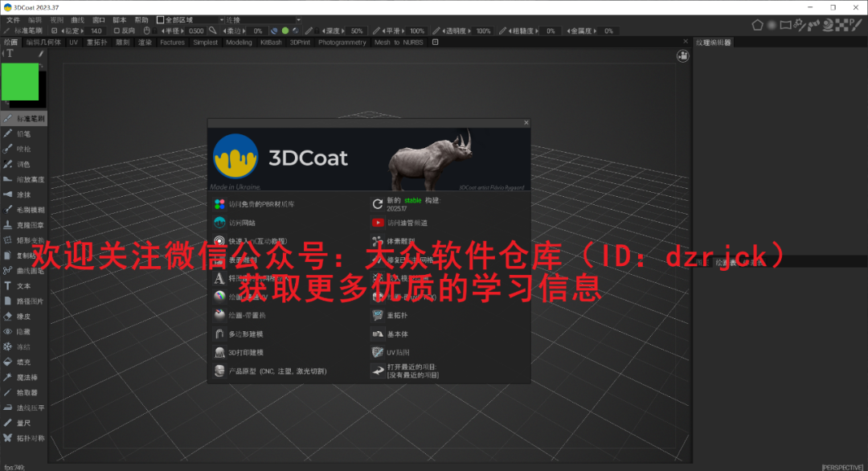Click the left arrow to decrease 深度

[x=323, y=31]
